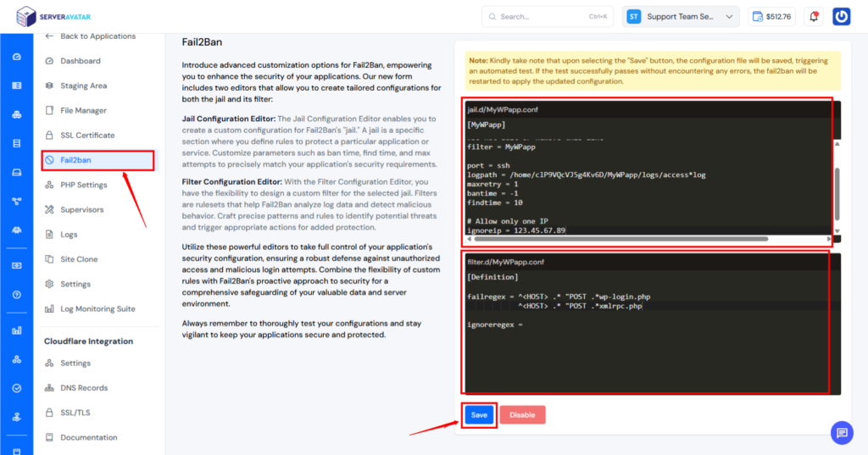The width and height of the screenshot is (868, 455).
Task: Click the Fail2Ban page heading
Action: coord(202,42)
